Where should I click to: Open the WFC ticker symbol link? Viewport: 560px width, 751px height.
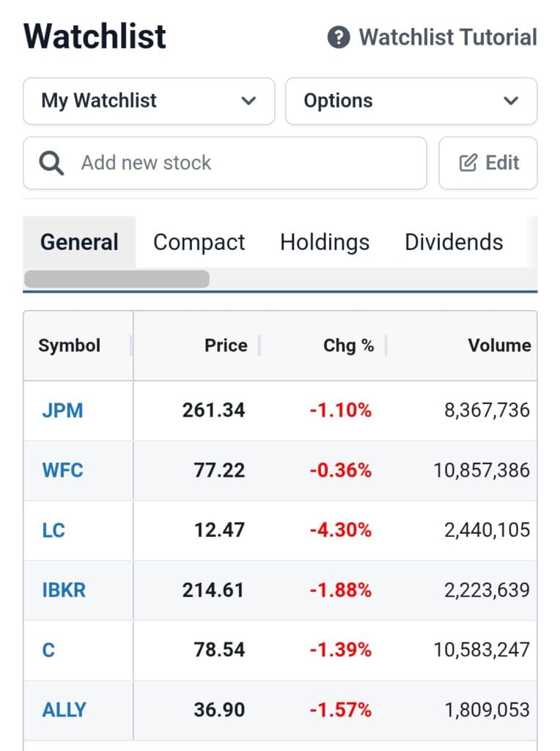(62, 470)
